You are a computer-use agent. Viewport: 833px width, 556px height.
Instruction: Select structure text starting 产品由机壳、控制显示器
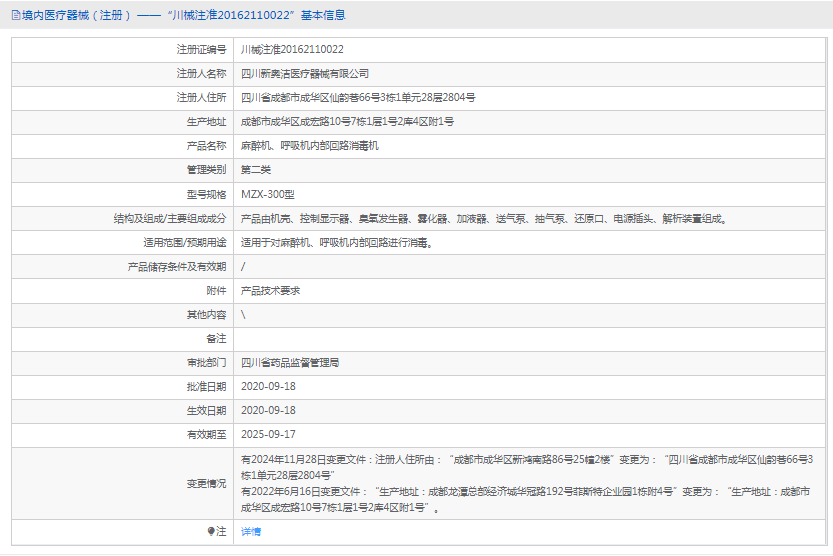484,219
